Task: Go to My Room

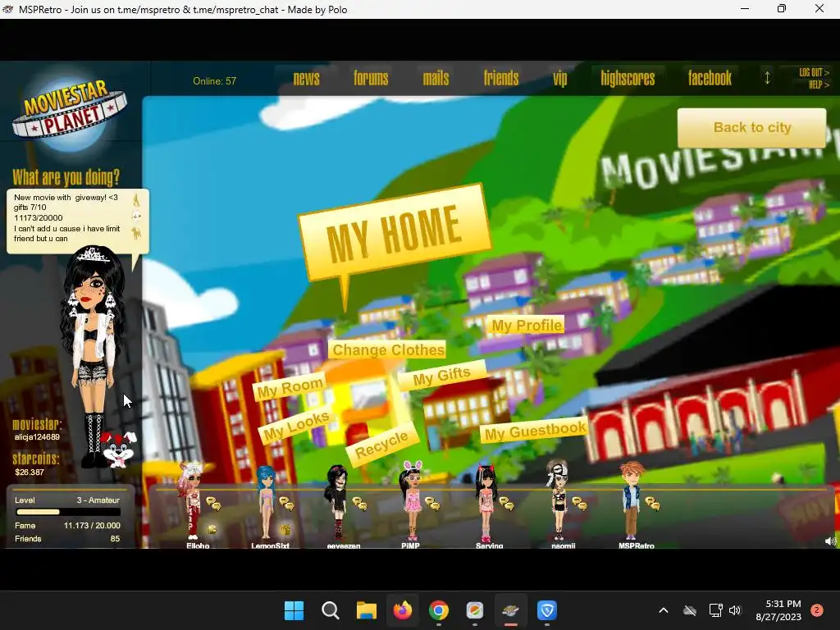Action: [x=290, y=387]
